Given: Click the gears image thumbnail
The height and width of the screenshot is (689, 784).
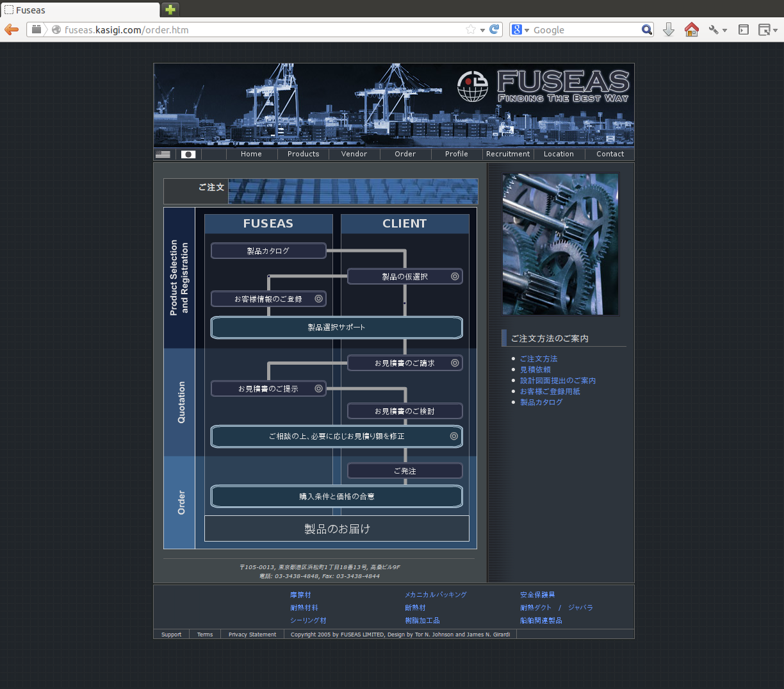Looking at the screenshot, I should pyautogui.click(x=560, y=244).
